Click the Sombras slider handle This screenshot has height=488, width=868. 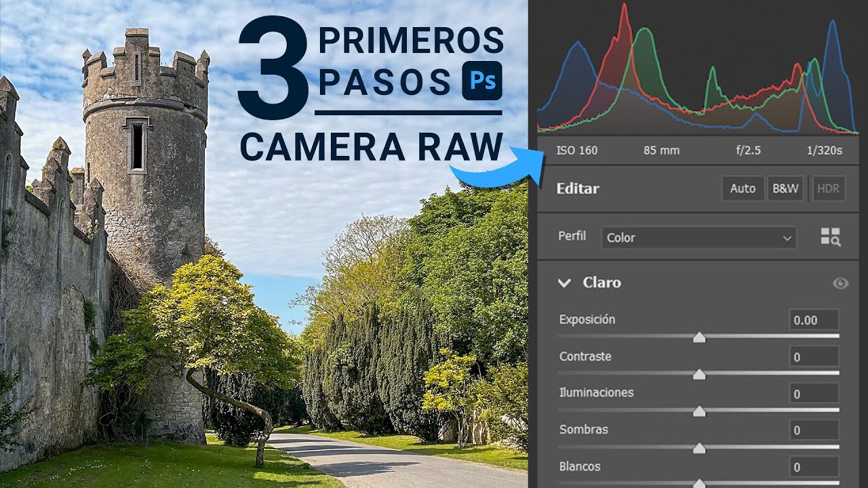[699, 448]
